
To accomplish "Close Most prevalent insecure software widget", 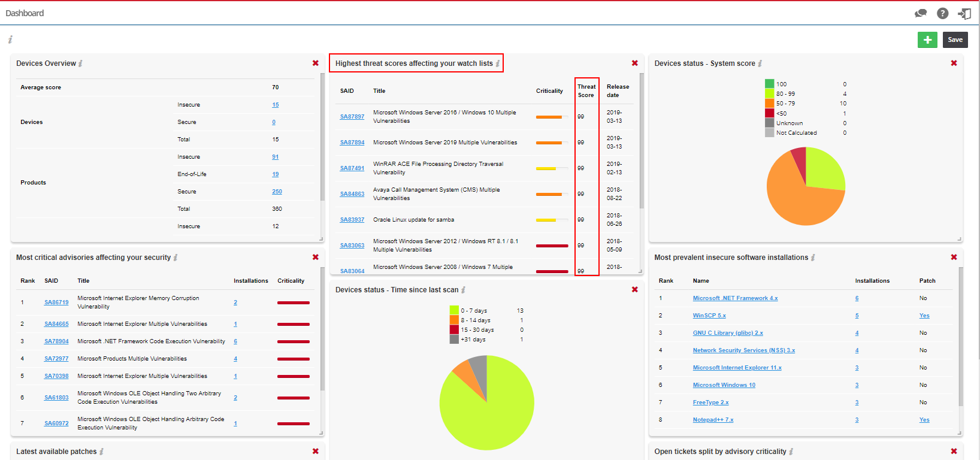I will pos(954,258).
